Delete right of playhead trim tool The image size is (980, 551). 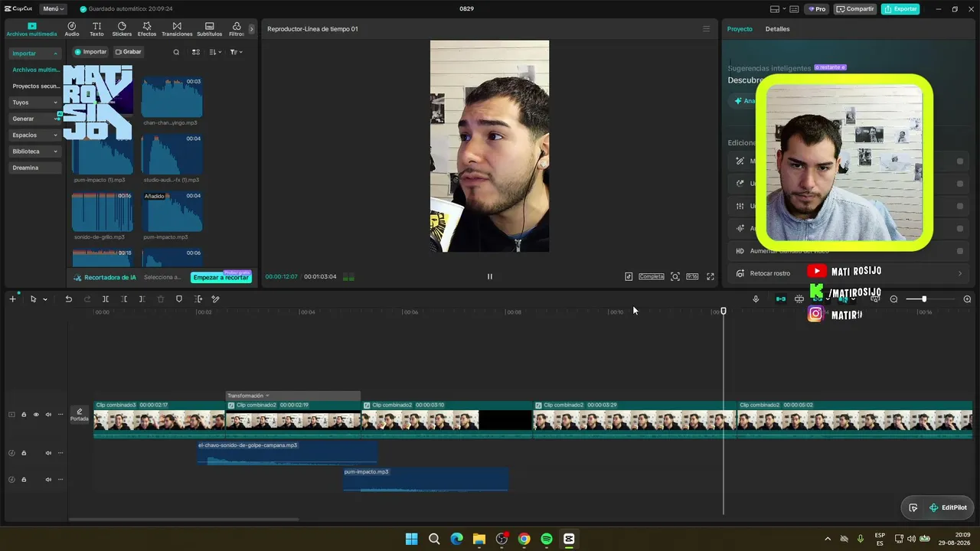coord(142,299)
